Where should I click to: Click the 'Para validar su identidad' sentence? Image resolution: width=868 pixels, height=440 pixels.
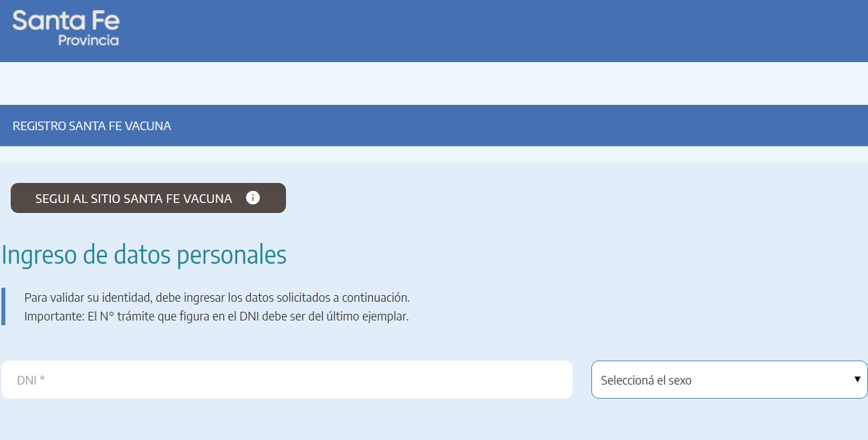[x=216, y=297]
